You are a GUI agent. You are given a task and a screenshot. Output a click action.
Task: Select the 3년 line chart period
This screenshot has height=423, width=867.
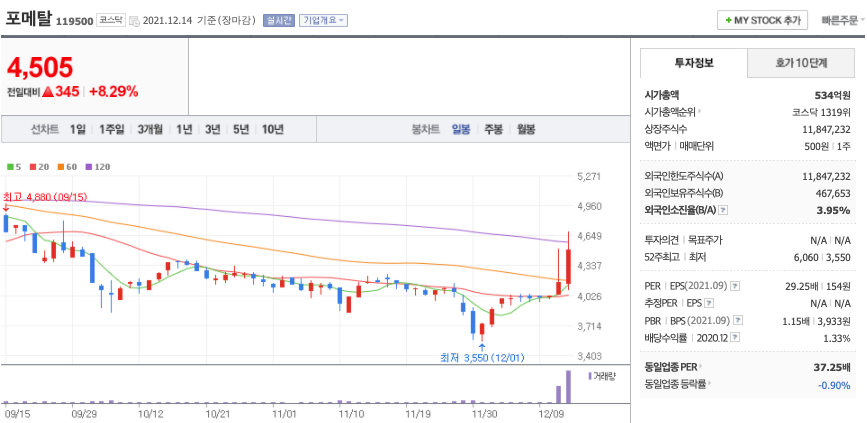(212, 130)
